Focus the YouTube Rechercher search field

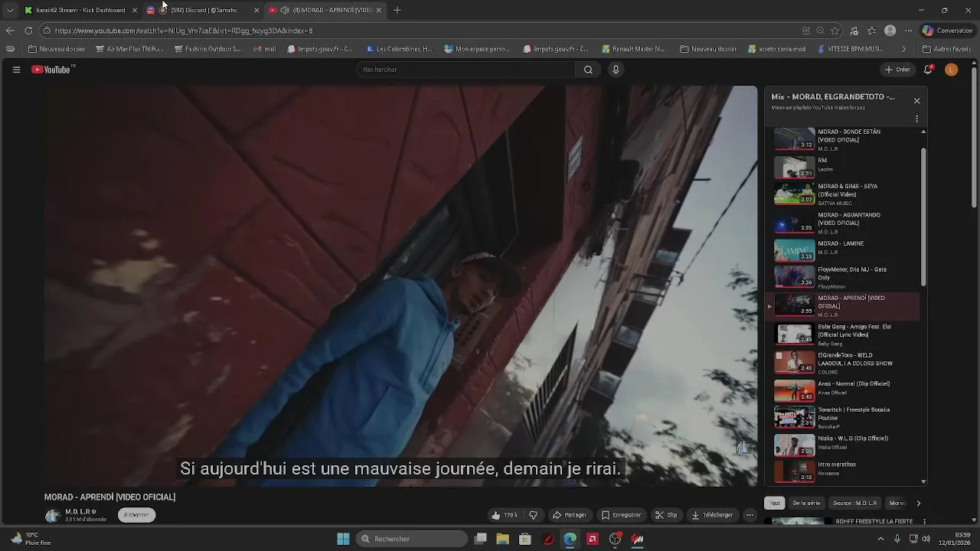465,70
